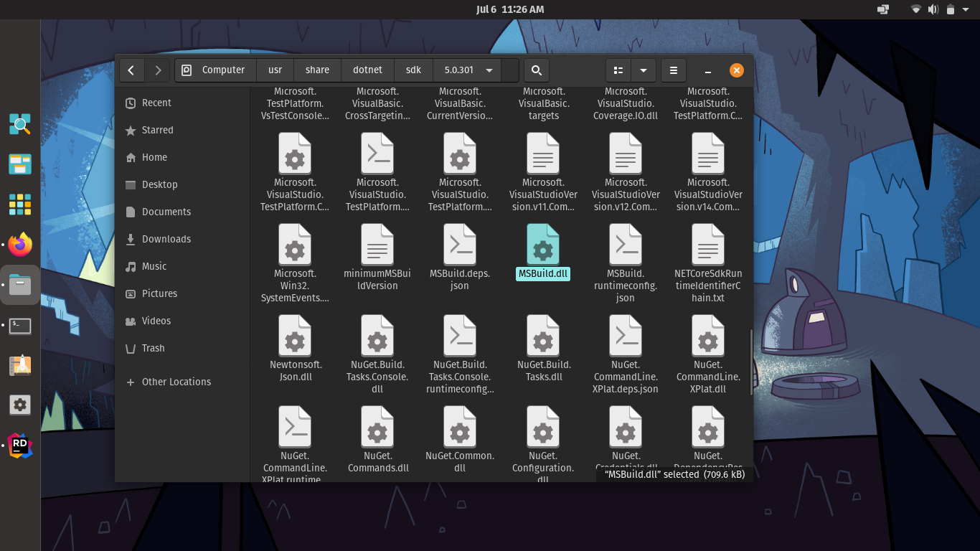The height and width of the screenshot is (551, 980).
Task: Open Terminal from the dock
Action: tap(20, 326)
